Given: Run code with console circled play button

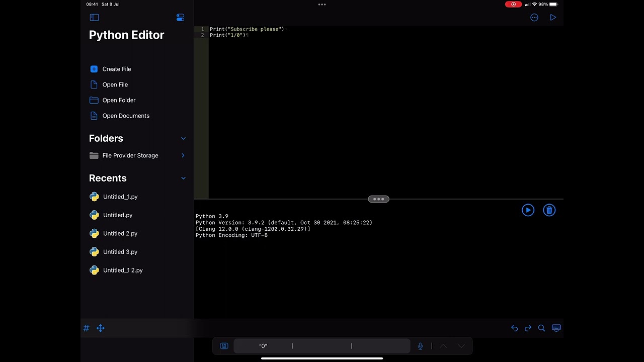Looking at the screenshot, I should [x=528, y=210].
